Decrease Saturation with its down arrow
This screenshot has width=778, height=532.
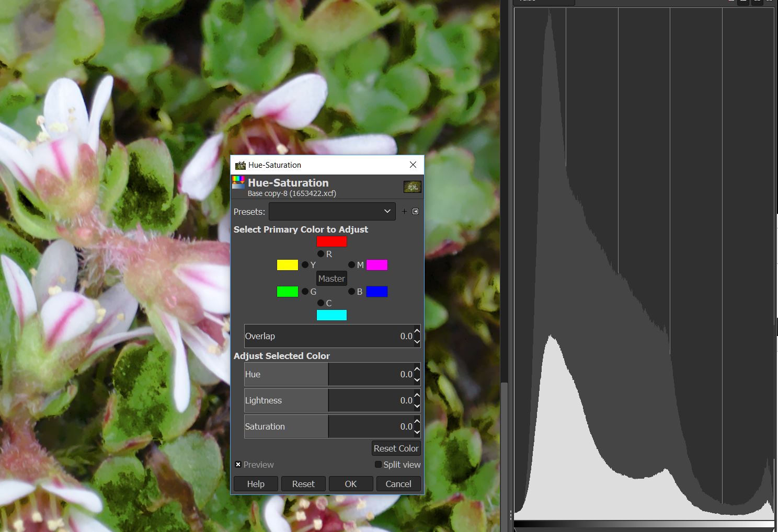click(x=417, y=432)
